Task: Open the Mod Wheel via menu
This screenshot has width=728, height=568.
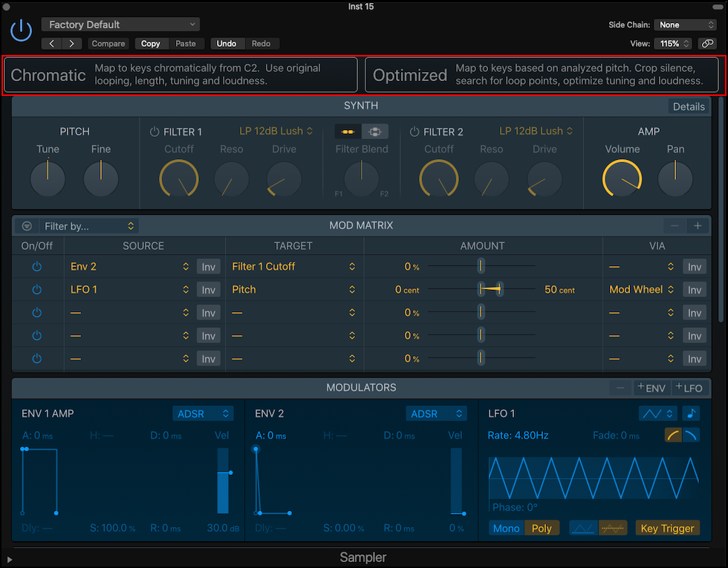Action: 642,290
